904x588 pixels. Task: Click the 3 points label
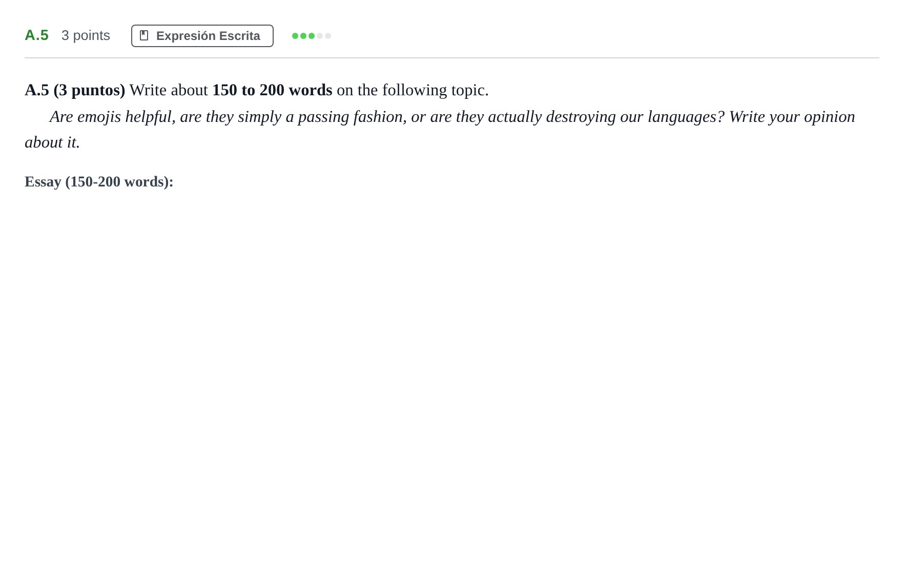click(x=86, y=35)
